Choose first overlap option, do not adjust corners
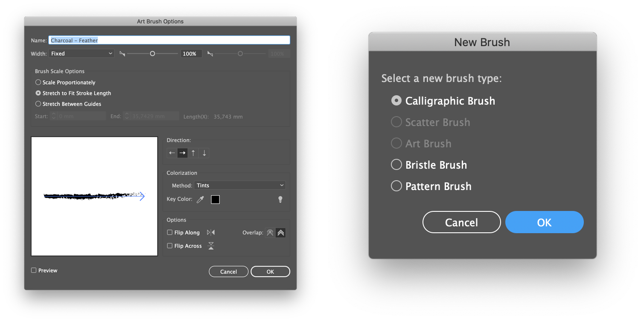Screen dimensions: 644x322 click(270, 233)
